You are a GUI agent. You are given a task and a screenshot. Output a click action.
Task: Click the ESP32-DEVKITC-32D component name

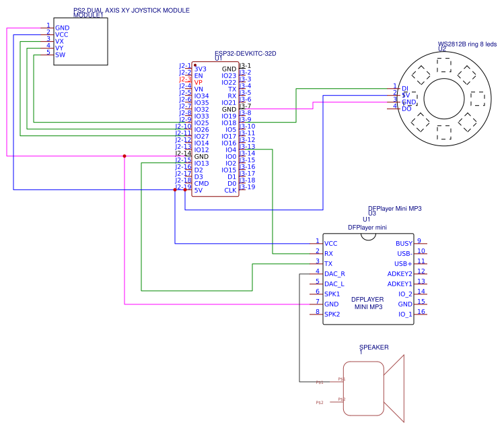tap(245, 53)
